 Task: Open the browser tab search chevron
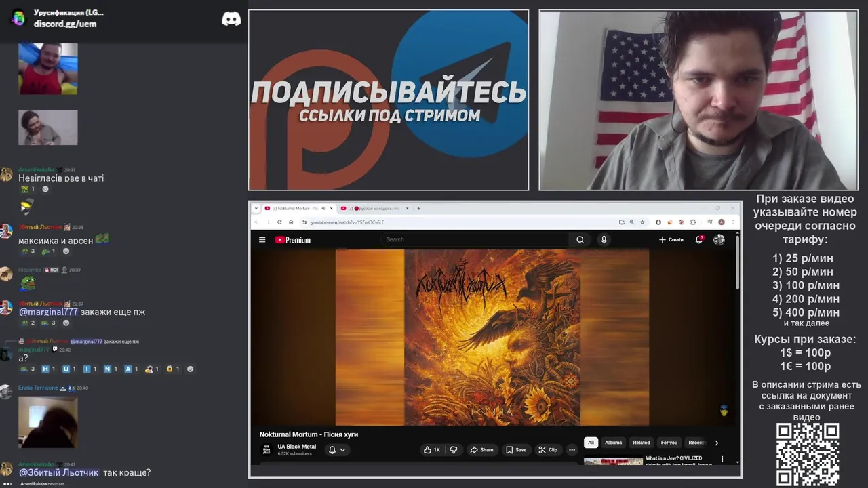256,208
